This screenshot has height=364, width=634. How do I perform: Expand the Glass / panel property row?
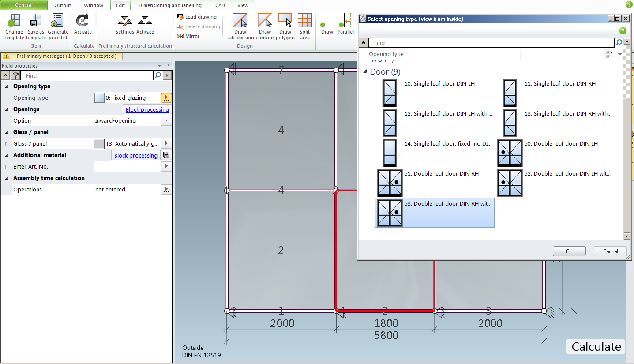click(x=7, y=144)
